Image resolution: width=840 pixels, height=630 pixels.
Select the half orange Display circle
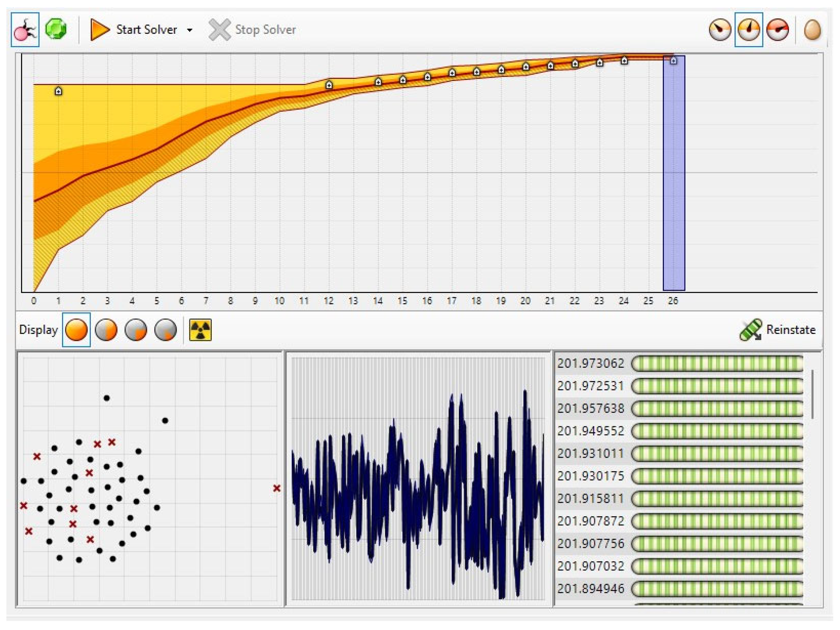[x=106, y=330]
